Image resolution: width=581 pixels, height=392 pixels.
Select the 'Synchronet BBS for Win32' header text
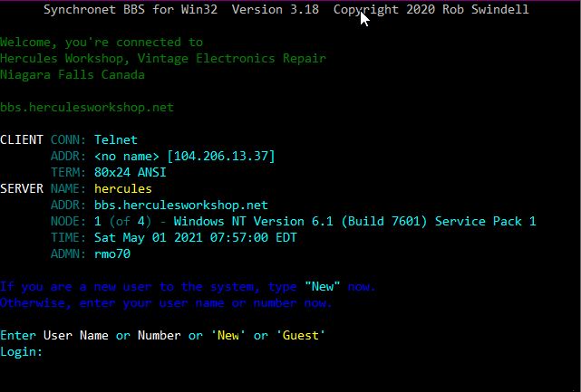(131, 9)
